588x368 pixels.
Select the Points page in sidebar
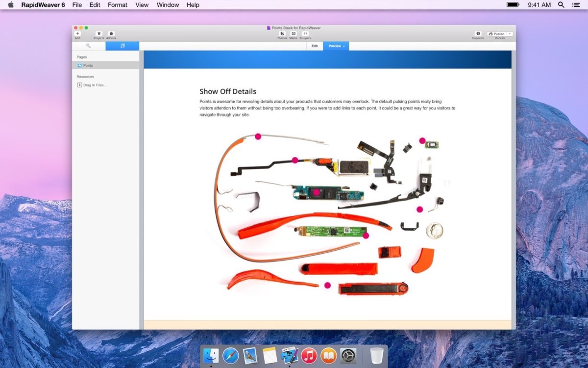coord(88,65)
